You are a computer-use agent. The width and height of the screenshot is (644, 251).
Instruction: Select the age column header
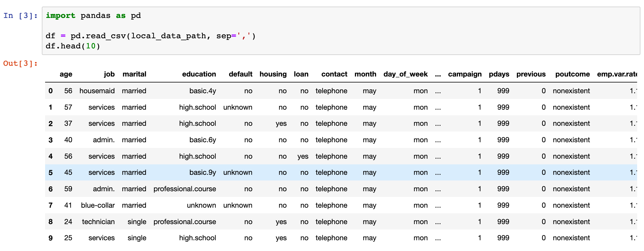66,74
